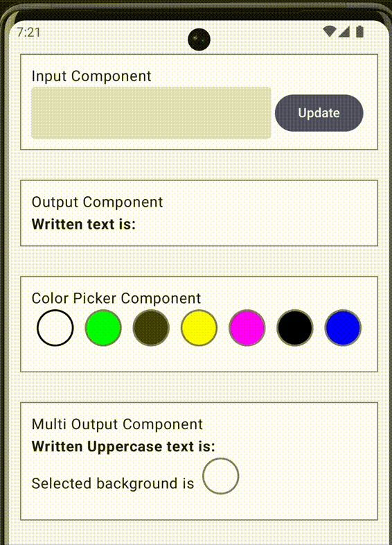
Task: Choose the dark gray color circle
Action: click(x=151, y=328)
